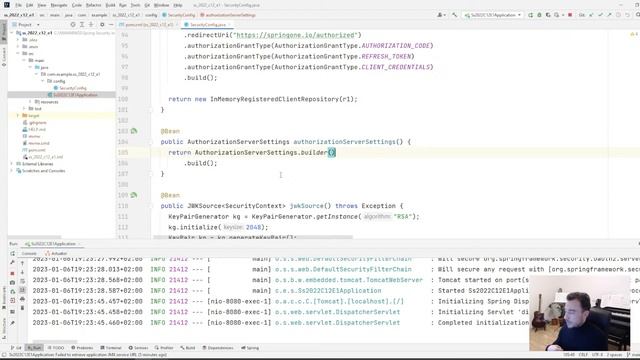
Task: Open springone.io authorized link in code
Action: pos(296,35)
